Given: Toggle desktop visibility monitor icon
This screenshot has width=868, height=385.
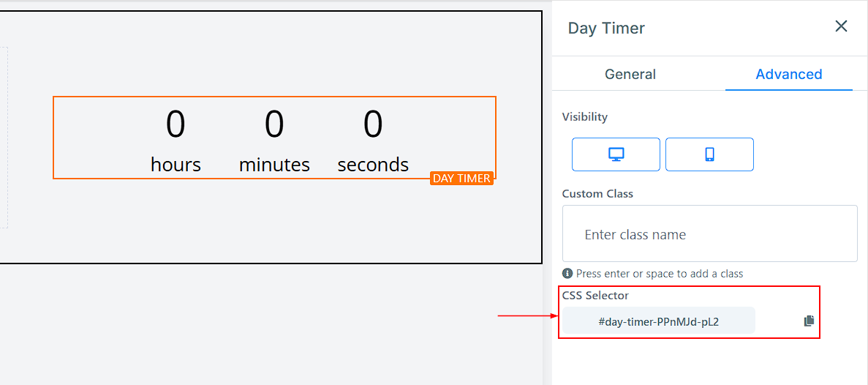Looking at the screenshot, I should pyautogui.click(x=616, y=154).
